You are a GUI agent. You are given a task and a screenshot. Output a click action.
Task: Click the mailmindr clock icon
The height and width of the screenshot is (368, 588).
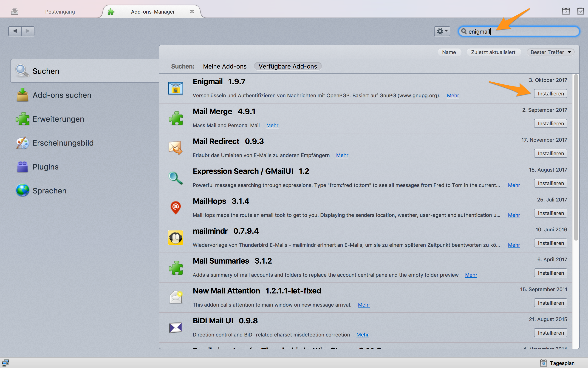click(x=176, y=238)
